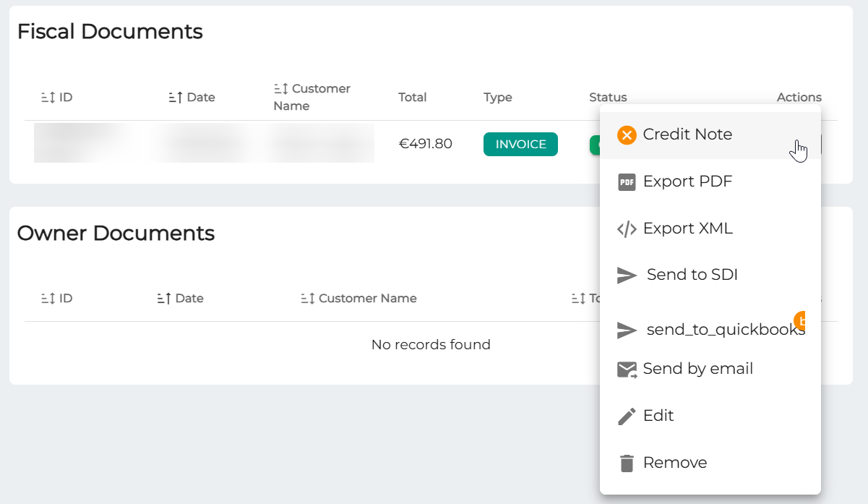Viewport: 868px width, 504px height.
Task: Toggle sorting on Customer Name in Fiscal Documents
Action: (x=280, y=89)
